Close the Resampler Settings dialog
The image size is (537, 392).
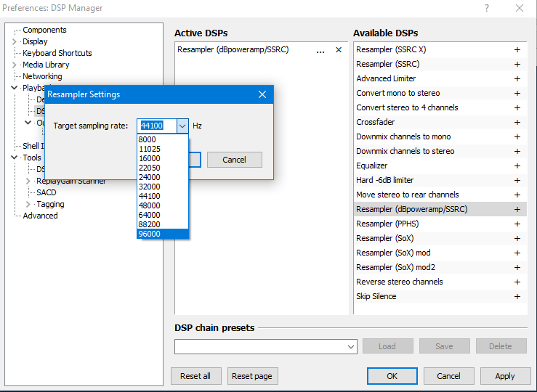click(262, 94)
